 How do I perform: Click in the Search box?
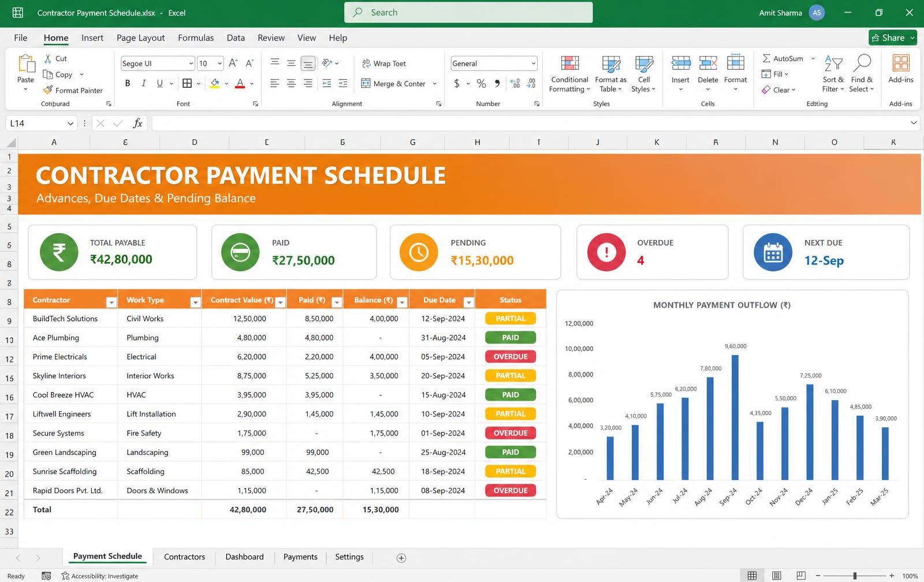468,12
